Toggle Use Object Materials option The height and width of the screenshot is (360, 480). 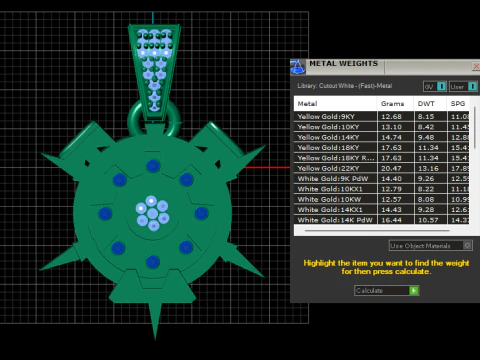pyautogui.click(x=431, y=246)
